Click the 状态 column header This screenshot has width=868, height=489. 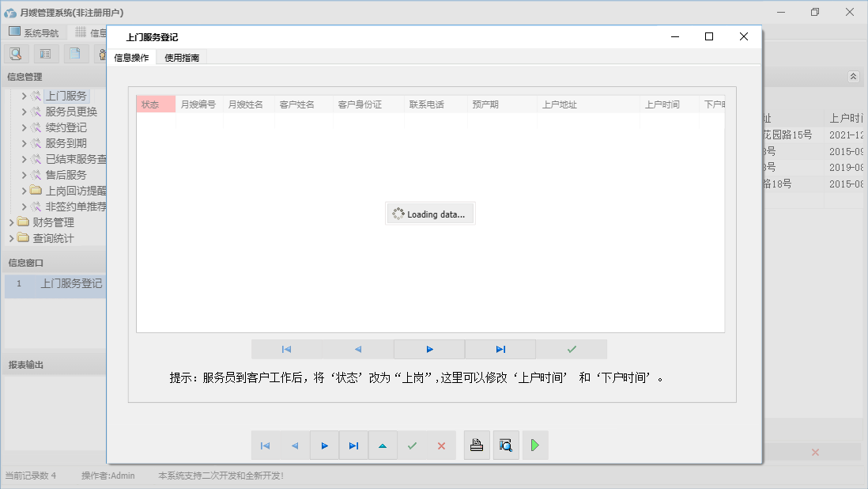click(155, 104)
